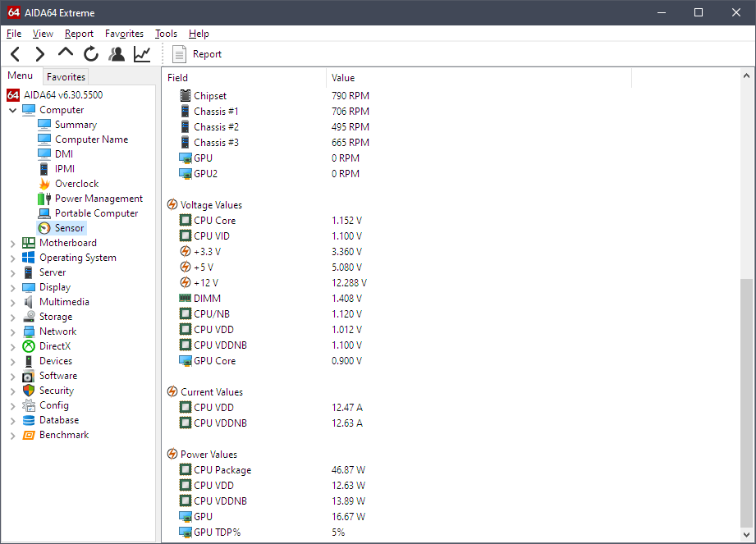The width and height of the screenshot is (756, 544).
Task: Click the GPU2 fan row icon
Action: (x=186, y=173)
